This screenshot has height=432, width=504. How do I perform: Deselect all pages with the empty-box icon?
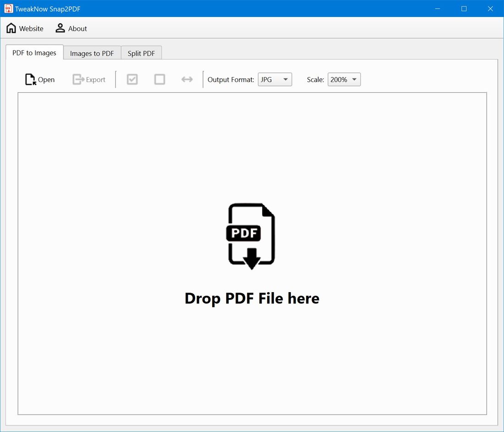(x=159, y=79)
